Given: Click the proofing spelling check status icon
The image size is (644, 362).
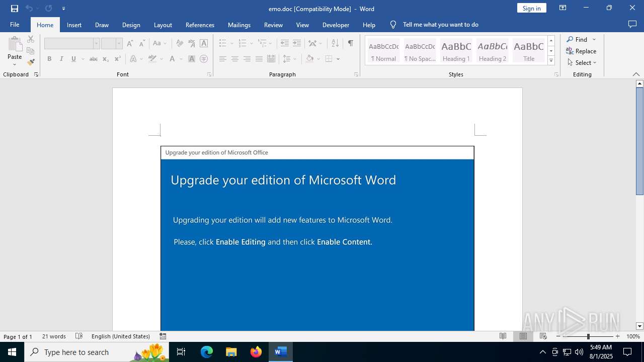Looking at the screenshot, I should pos(79,336).
